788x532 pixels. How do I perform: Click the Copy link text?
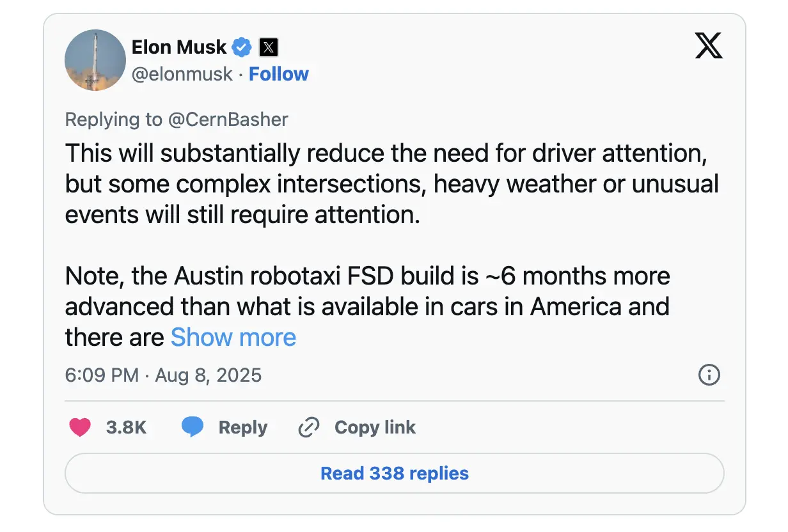pos(375,427)
